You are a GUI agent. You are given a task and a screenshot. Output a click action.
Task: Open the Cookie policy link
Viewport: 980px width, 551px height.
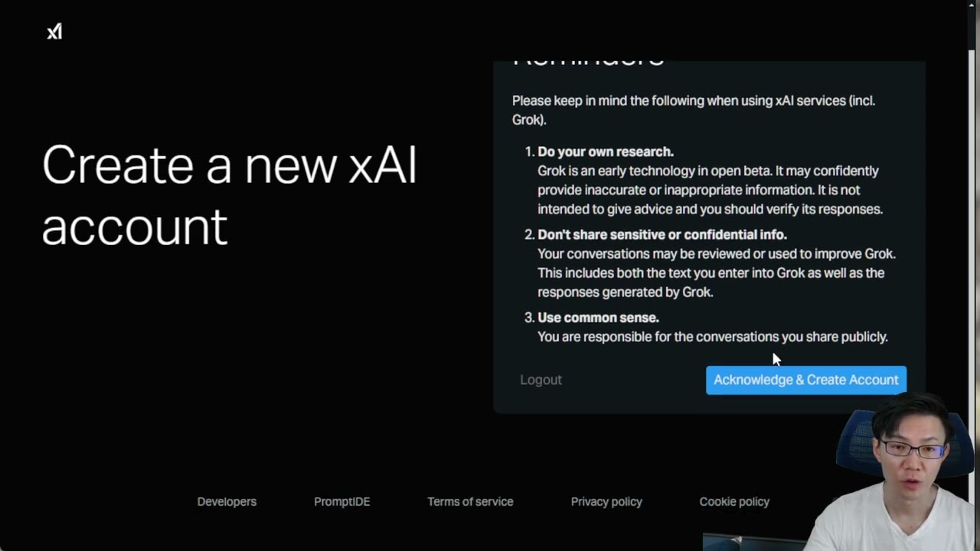[x=734, y=501]
